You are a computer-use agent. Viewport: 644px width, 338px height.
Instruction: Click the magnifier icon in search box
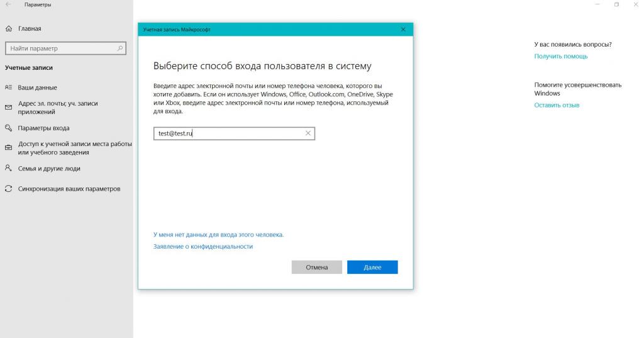pyautogui.click(x=120, y=48)
